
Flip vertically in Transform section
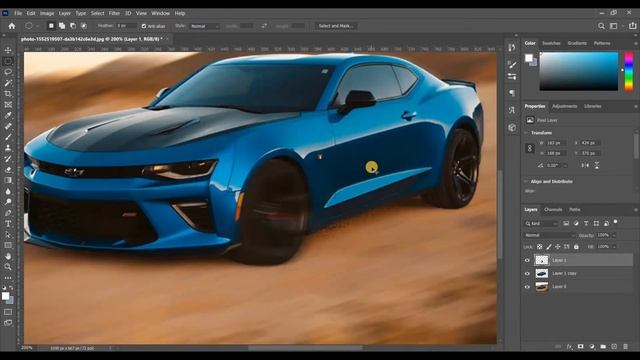point(597,165)
